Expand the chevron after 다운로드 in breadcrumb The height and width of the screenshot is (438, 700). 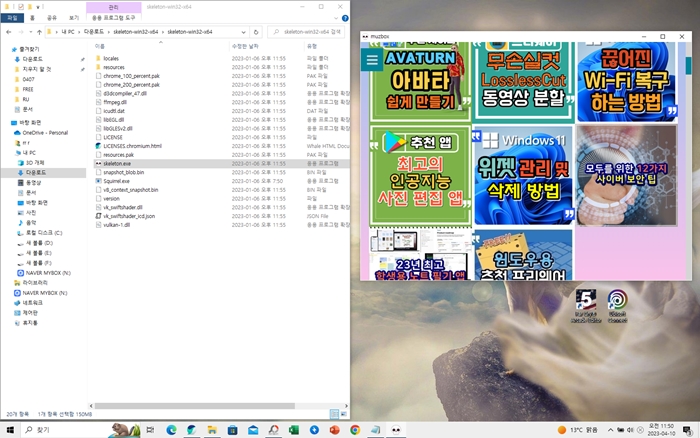108,32
